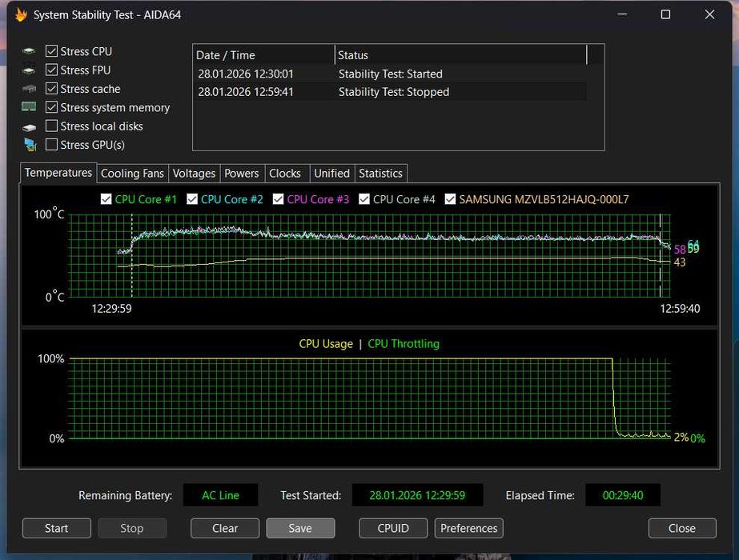The width and height of the screenshot is (739, 560).
Task: Clear the stability test log
Action: 225,528
